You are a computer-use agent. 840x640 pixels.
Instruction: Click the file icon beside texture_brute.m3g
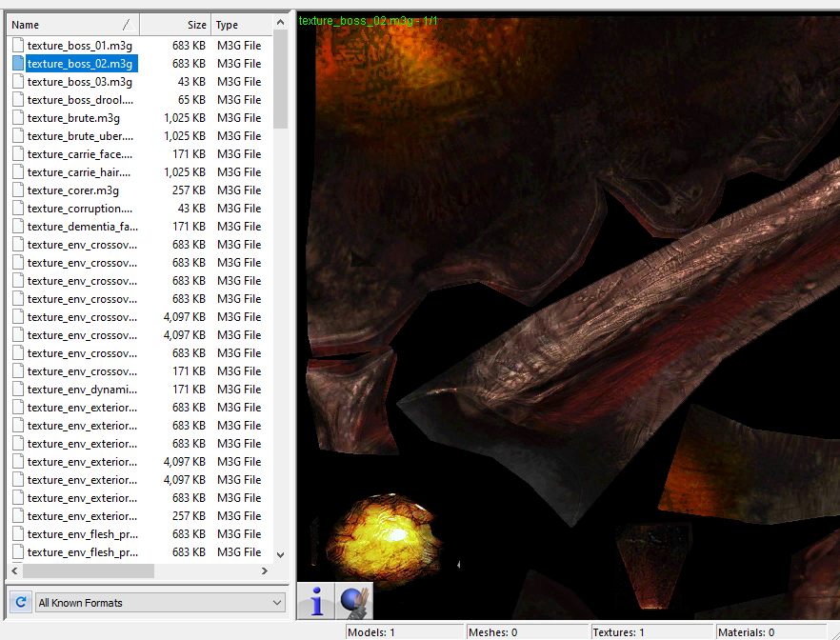(18, 118)
